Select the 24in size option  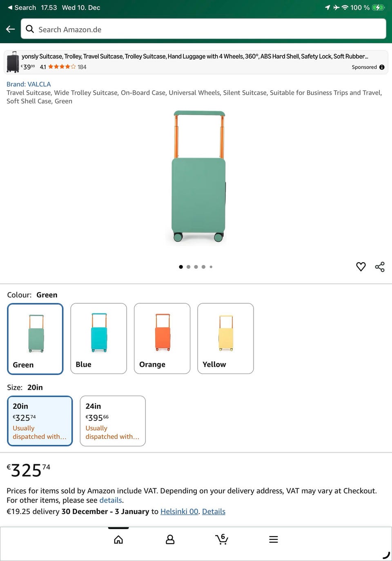coord(113,421)
